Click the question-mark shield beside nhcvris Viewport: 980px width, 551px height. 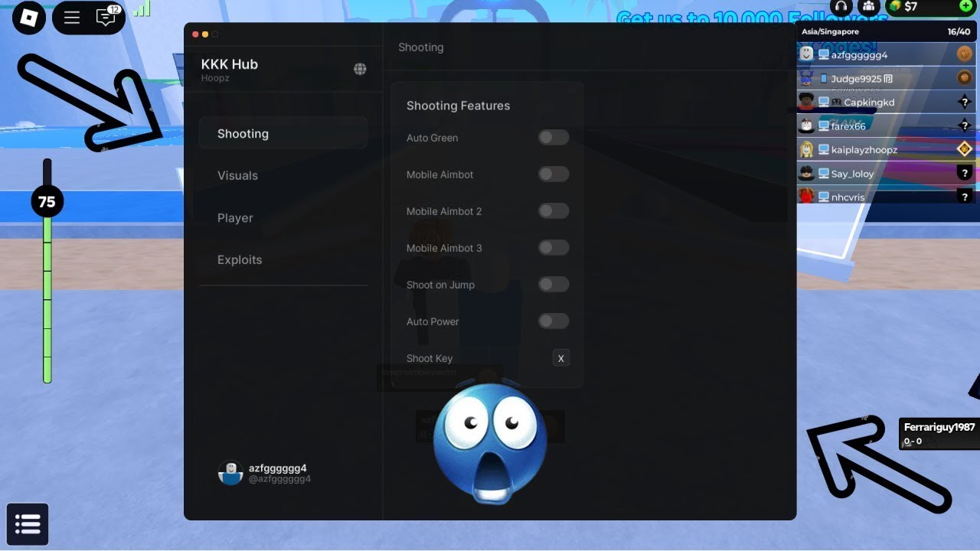pos(965,197)
